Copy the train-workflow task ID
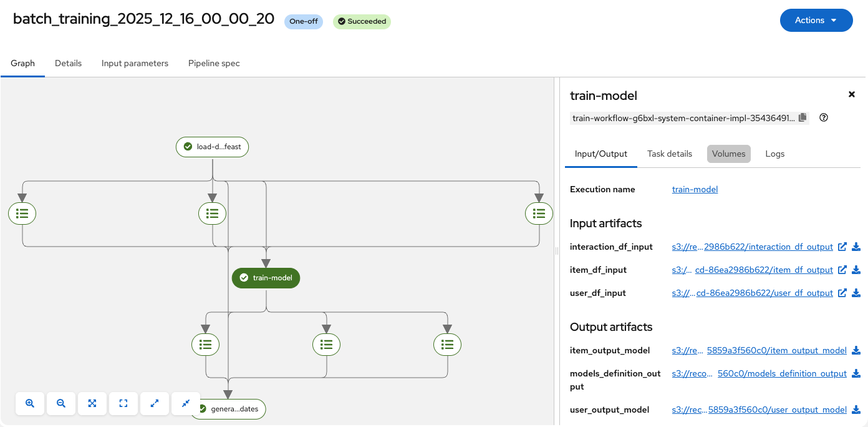This screenshot has height=427, width=868. (803, 117)
